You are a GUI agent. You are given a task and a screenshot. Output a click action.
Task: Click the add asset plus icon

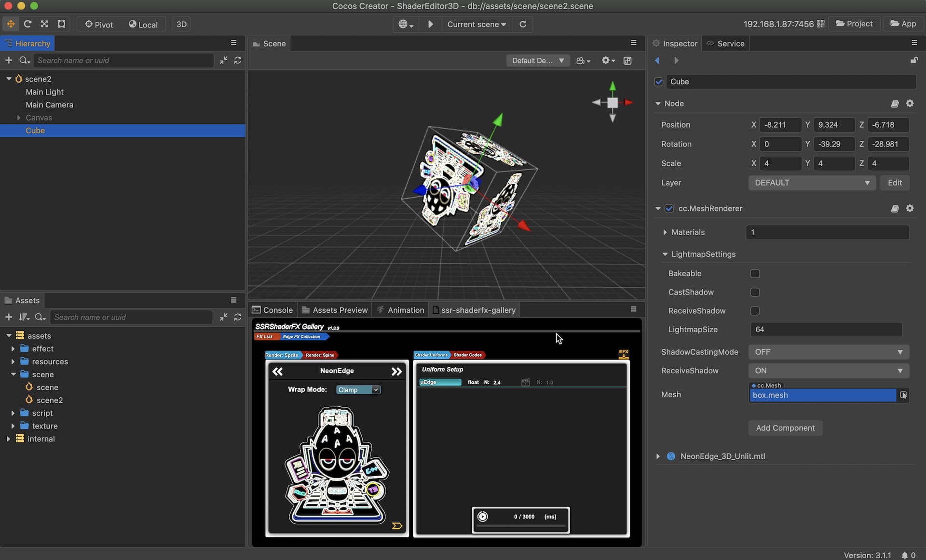pyautogui.click(x=8, y=317)
